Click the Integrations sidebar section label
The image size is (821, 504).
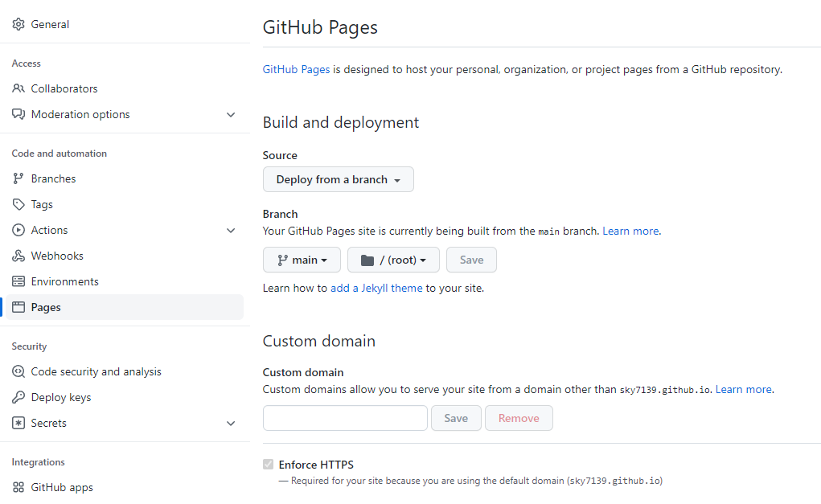click(39, 462)
